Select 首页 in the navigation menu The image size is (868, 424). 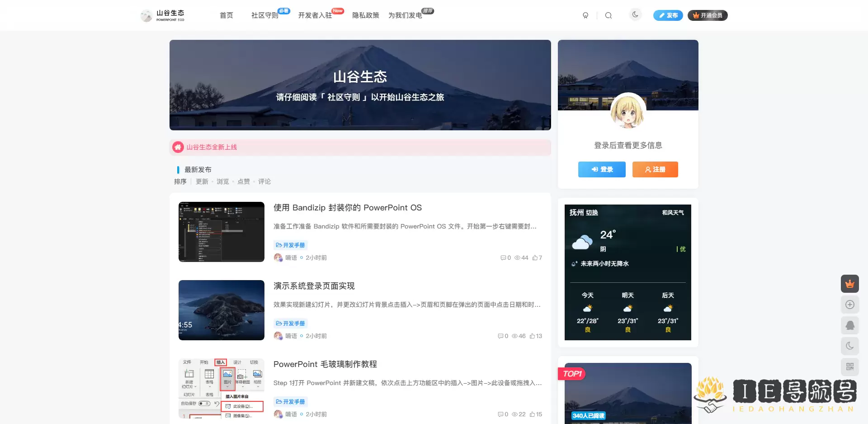pos(226,15)
